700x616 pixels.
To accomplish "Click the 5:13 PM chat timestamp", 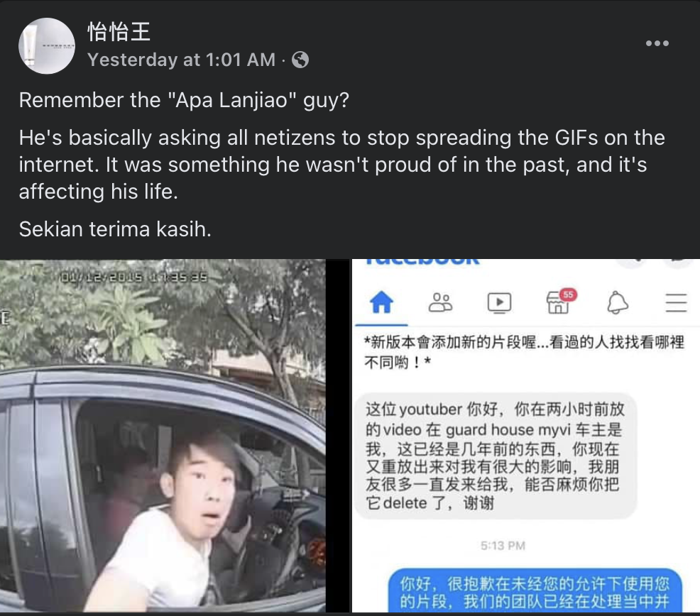I will point(503,546).
